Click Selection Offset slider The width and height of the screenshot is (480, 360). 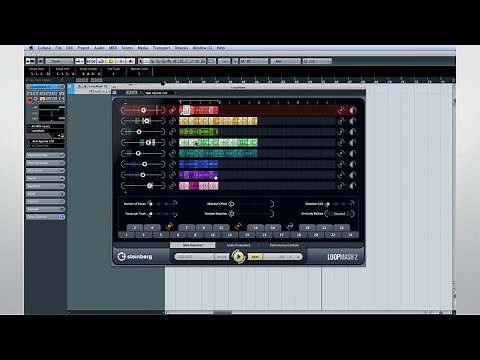[x=251, y=204]
